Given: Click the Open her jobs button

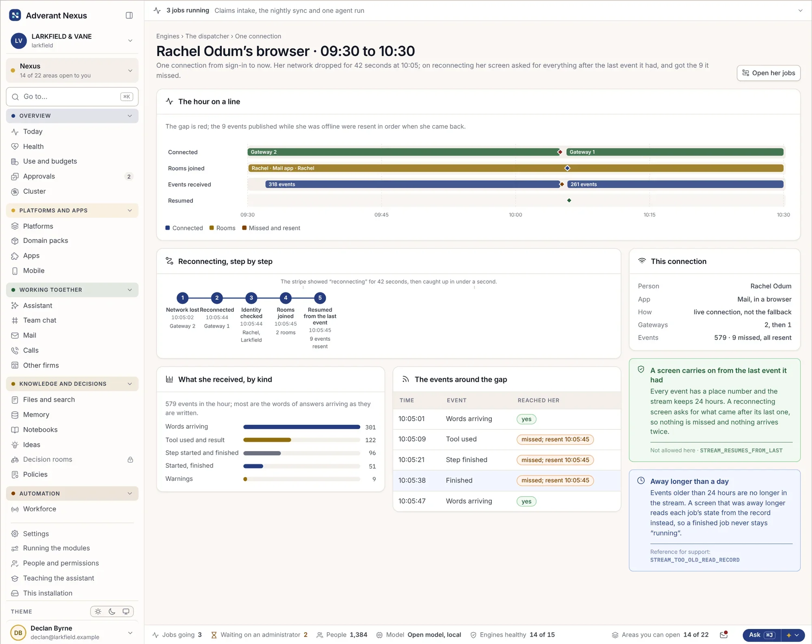Looking at the screenshot, I should point(769,73).
